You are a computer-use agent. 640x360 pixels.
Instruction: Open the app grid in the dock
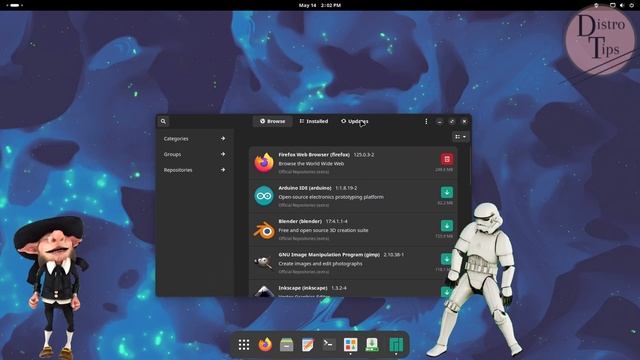point(244,345)
